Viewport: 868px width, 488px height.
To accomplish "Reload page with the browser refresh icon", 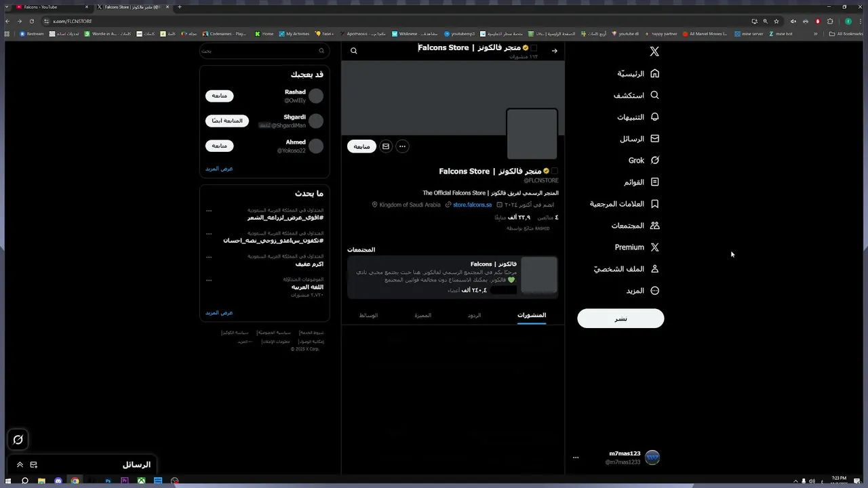I will tap(31, 21).
